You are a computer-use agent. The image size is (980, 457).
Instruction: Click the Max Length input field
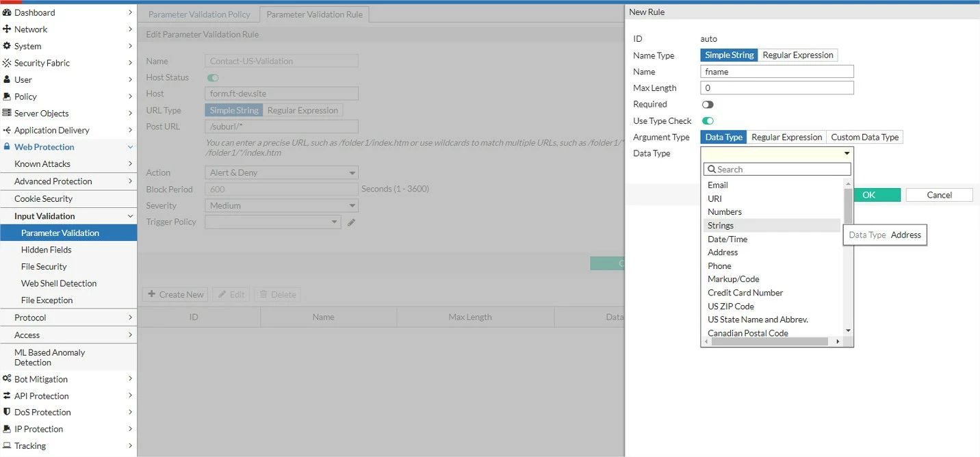777,88
